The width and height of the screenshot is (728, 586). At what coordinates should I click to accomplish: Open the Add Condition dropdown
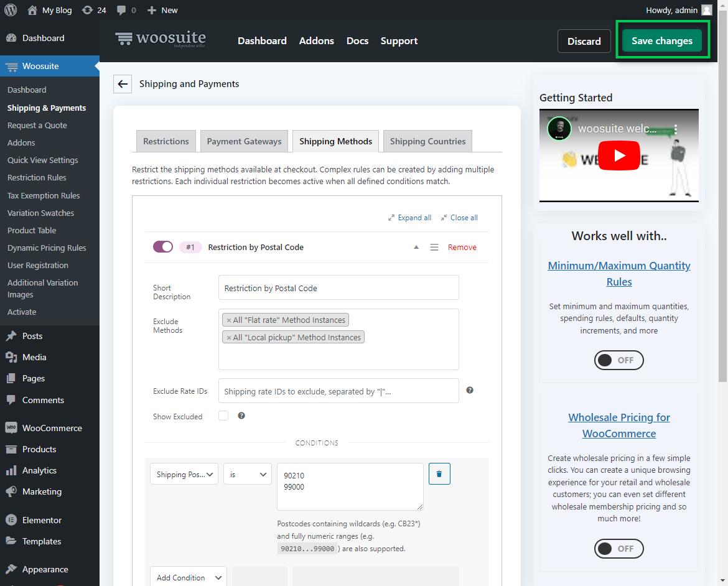[x=189, y=577]
